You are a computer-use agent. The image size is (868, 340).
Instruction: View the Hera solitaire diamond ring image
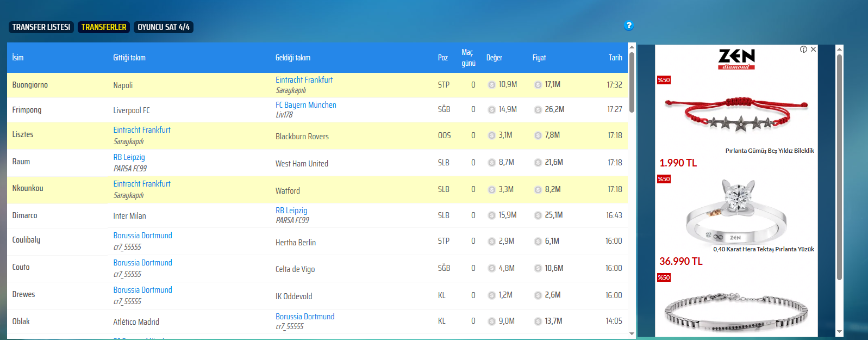(736, 211)
